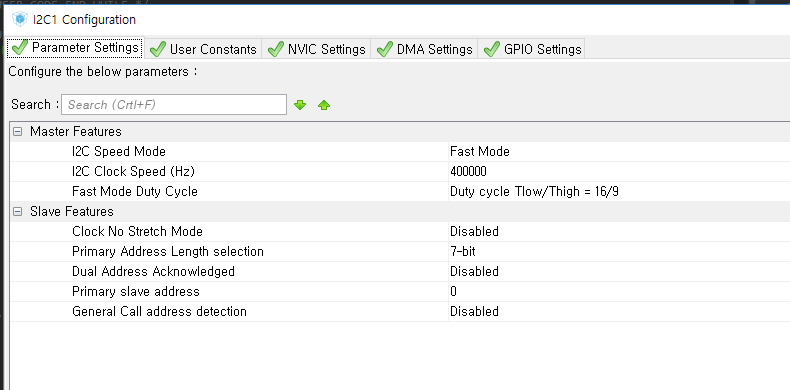This screenshot has height=390, width=790.
Task: Open the Fast Mode Duty Cycle value dropdown
Action: coord(619,191)
